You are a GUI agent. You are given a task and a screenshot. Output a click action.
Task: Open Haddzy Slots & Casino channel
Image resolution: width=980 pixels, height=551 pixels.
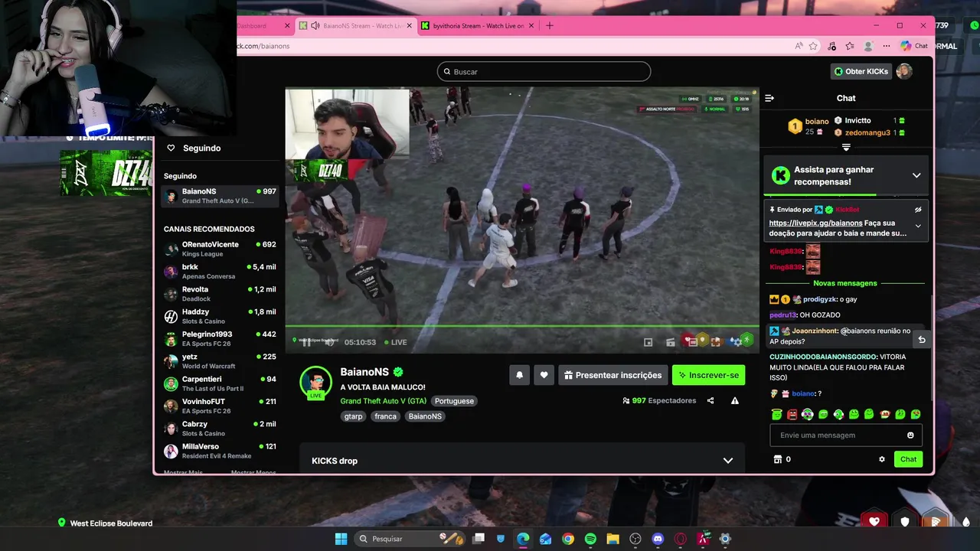point(220,316)
